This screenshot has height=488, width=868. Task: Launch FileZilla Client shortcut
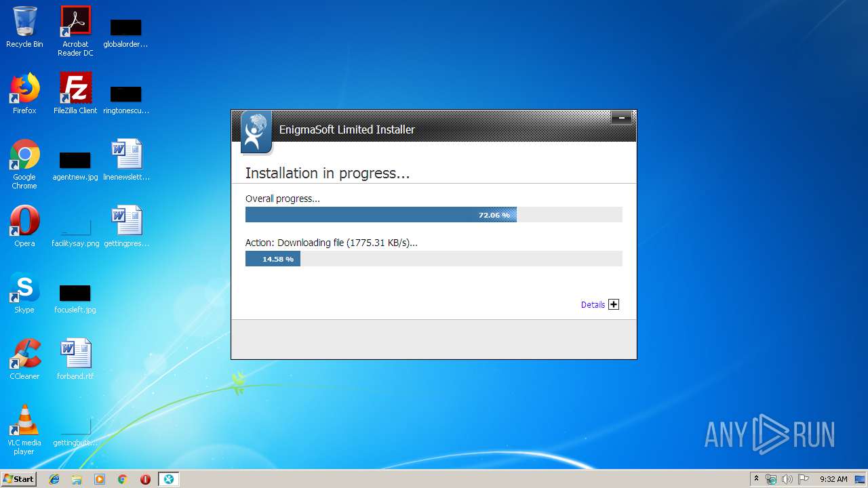tap(75, 94)
